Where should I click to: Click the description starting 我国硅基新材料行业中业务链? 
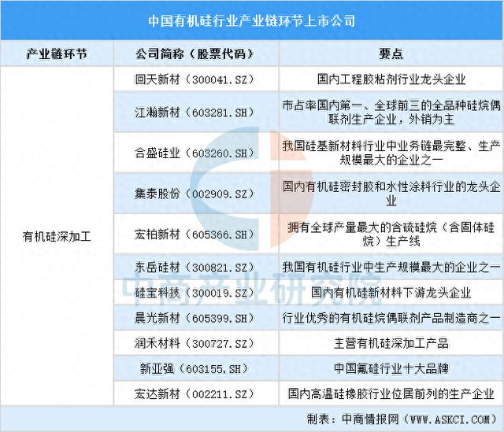pos(391,153)
